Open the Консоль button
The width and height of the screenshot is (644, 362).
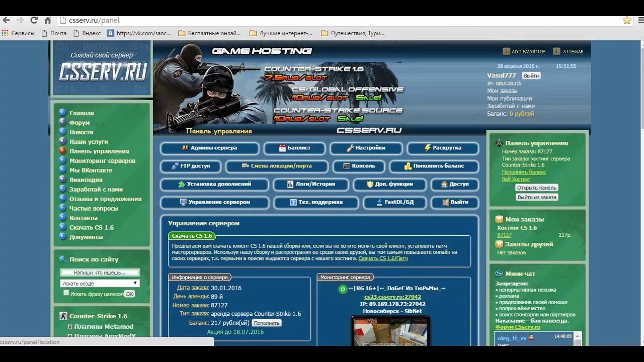tap(359, 166)
